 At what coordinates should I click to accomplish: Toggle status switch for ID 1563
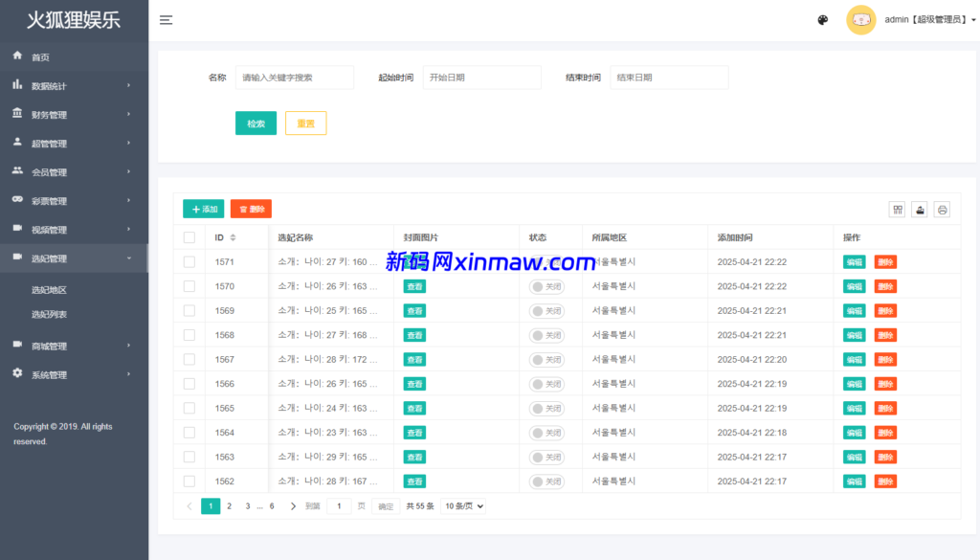pyautogui.click(x=546, y=457)
